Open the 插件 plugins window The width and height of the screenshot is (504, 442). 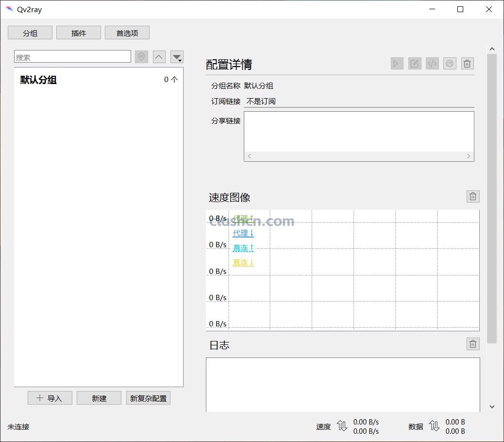[x=79, y=33]
